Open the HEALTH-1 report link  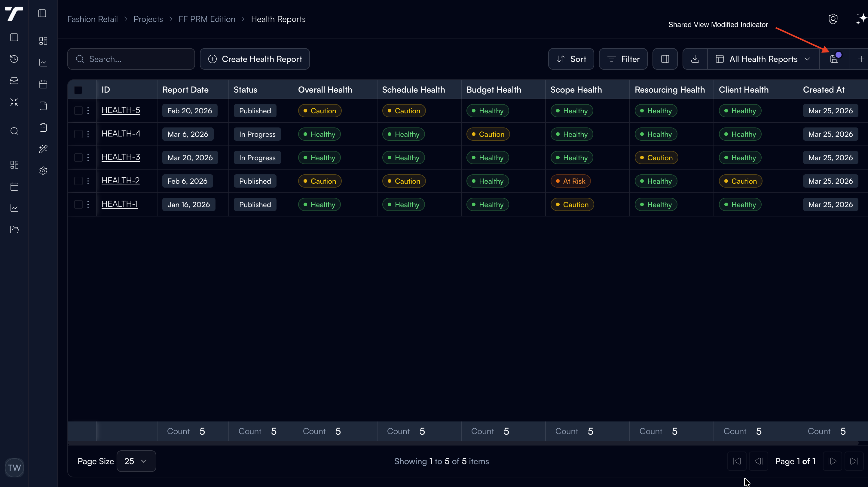[120, 204]
